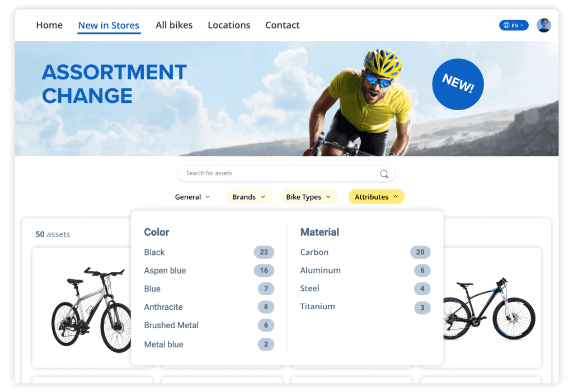Open the General filter dropdown

(192, 196)
